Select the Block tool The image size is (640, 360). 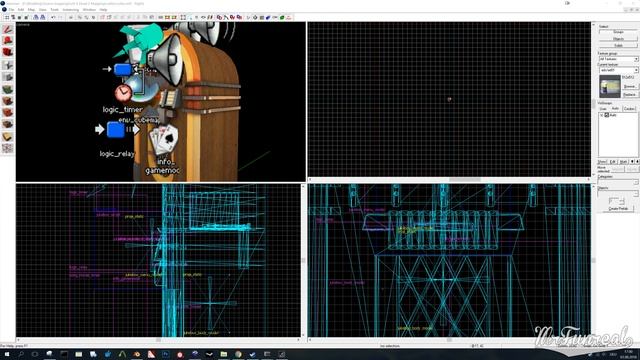pyautogui.click(x=7, y=77)
